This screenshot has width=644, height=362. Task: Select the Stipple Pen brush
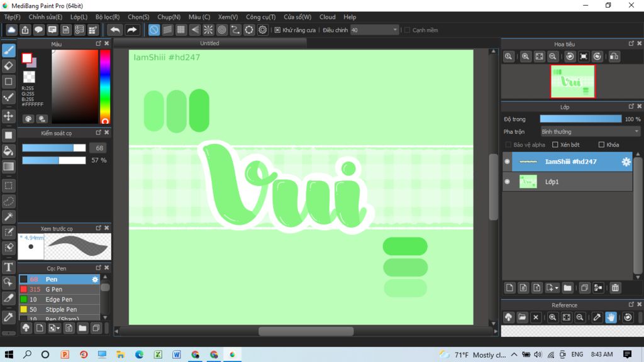tap(59, 309)
